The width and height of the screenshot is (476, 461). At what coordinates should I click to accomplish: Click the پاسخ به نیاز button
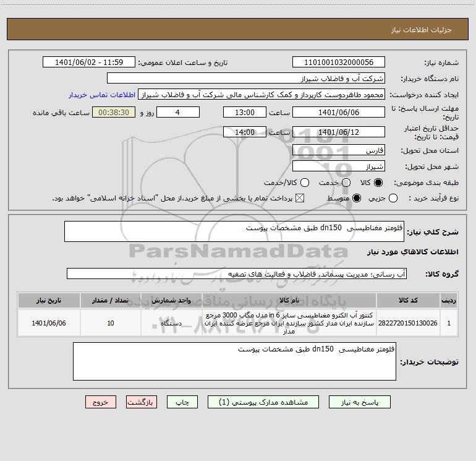pyautogui.click(x=359, y=402)
